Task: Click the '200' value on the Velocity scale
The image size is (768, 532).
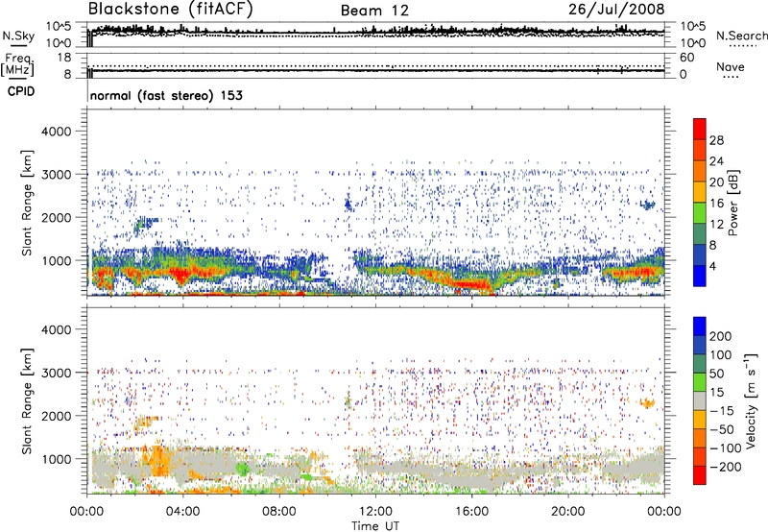Action: tap(721, 336)
